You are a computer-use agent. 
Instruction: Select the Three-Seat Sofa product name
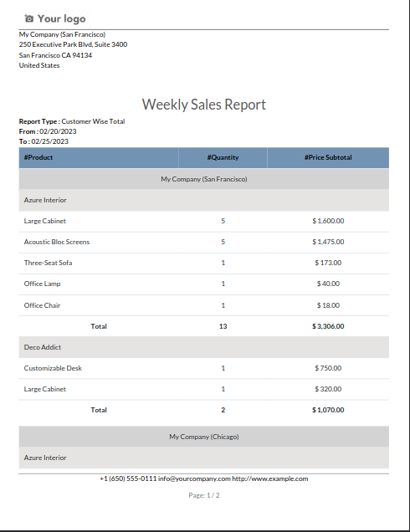(x=48, y=263)
